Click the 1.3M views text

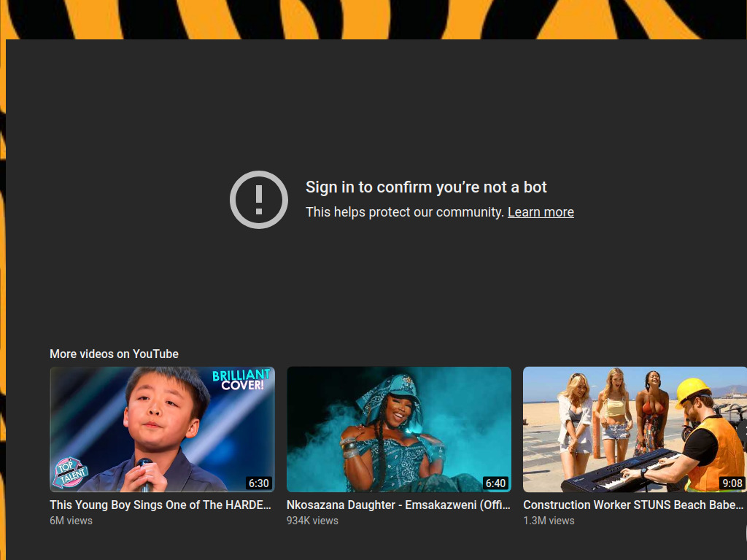[549, 521]
